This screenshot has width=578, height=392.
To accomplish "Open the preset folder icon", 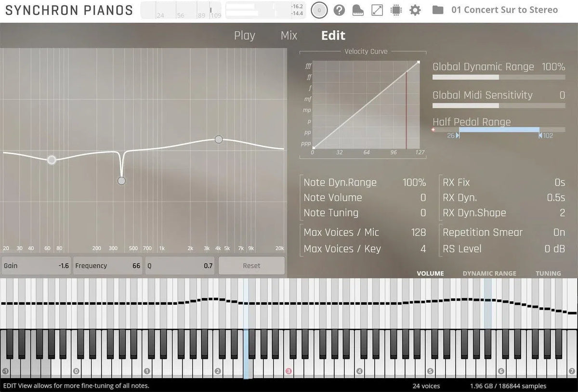I will 437,10.
